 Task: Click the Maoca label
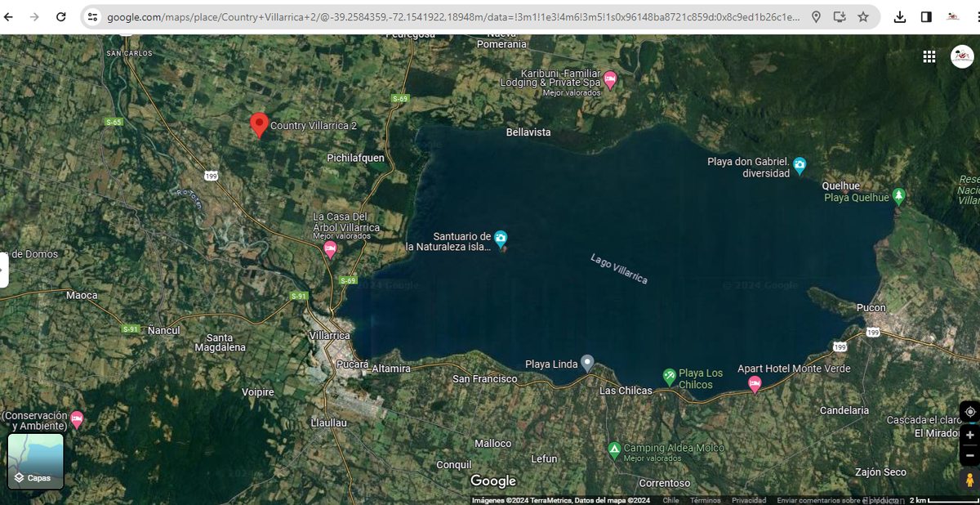[x=82, y=295]
